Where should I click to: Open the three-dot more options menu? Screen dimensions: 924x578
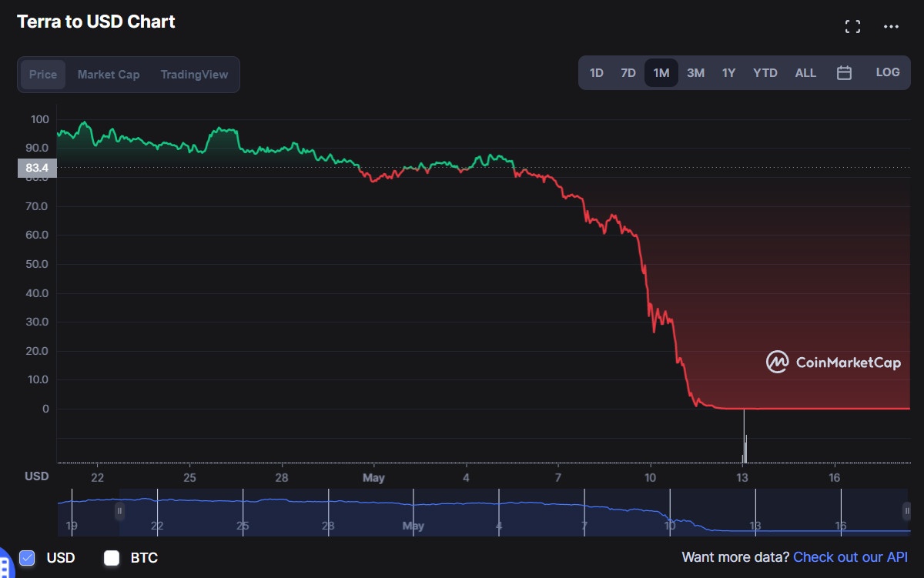(891, 27)
